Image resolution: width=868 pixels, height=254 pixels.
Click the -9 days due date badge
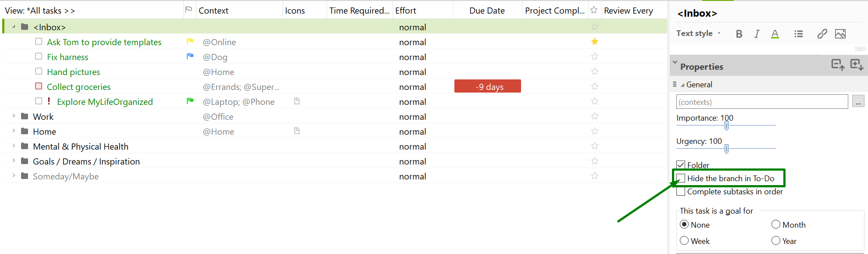[x=488, y=86]
